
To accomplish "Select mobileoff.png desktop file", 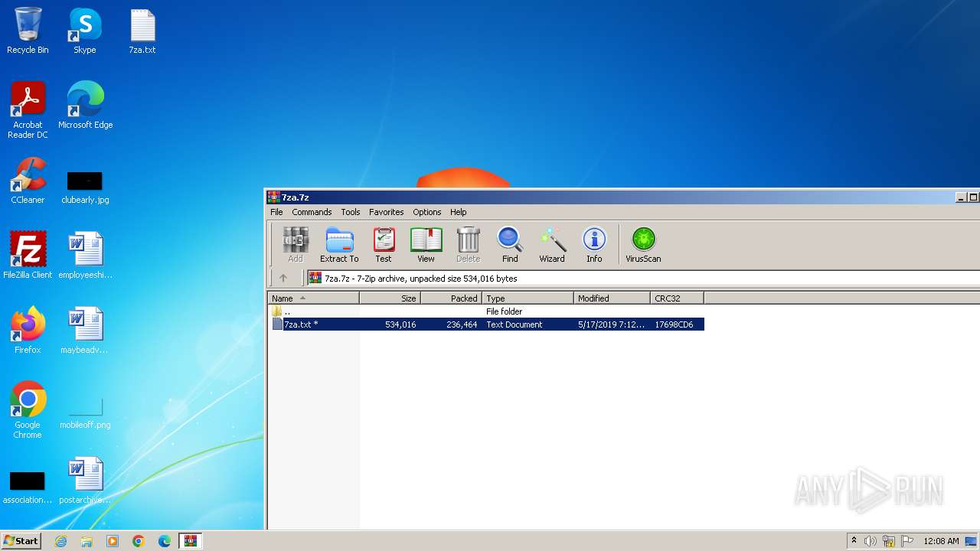I will click(85, 413).
